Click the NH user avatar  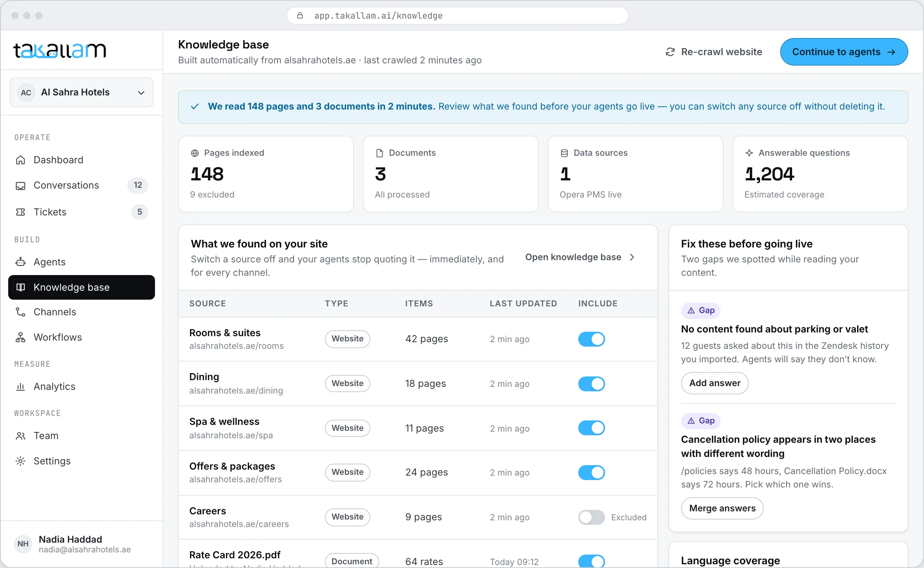(23, 544)
